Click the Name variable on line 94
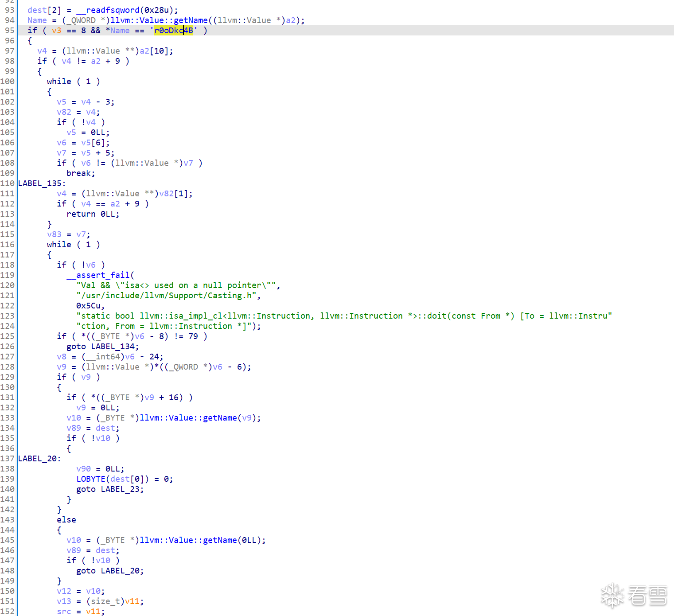The width and height of the screenshot is (674, 616). (37, 20)
